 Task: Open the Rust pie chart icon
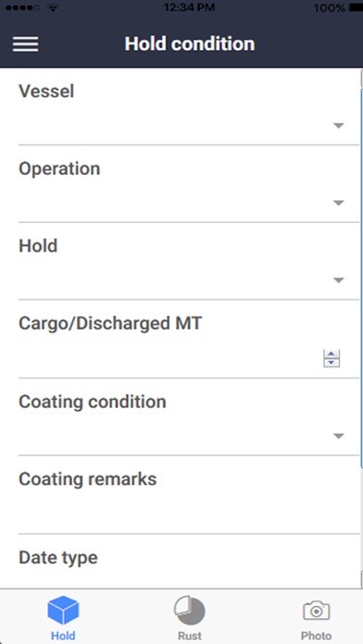tap(190, 611)
